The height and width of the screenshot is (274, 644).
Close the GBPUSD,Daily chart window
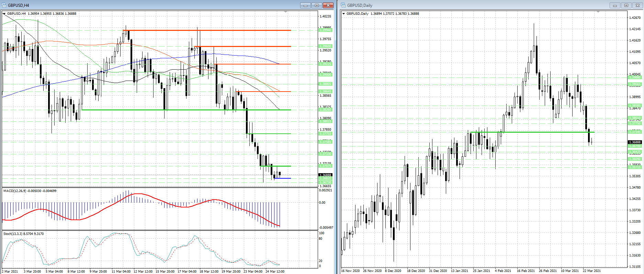pyautogui.click(x=637, y=5)
